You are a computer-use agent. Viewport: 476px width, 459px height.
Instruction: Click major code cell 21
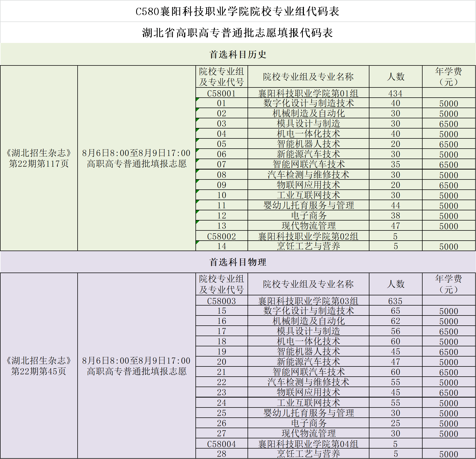click(x=221, y=372)
